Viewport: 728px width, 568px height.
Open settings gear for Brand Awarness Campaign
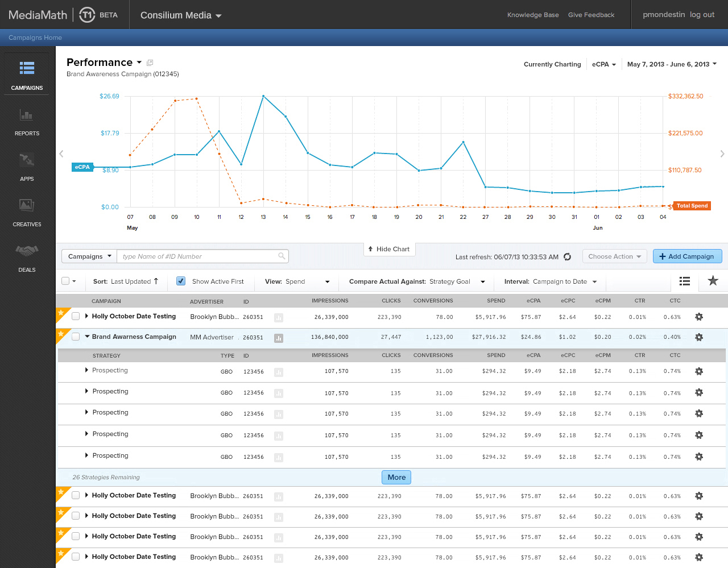pyautogui.click(x=699, y=337)
